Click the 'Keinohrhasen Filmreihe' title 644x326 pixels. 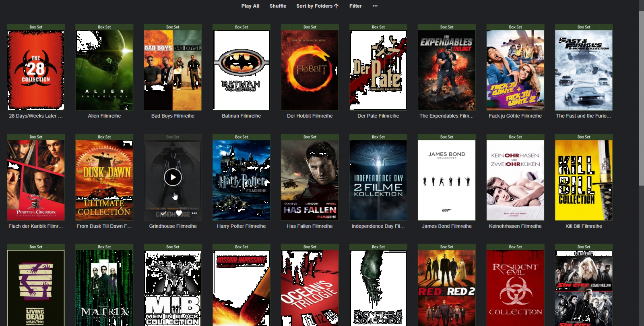click(515, 226)
